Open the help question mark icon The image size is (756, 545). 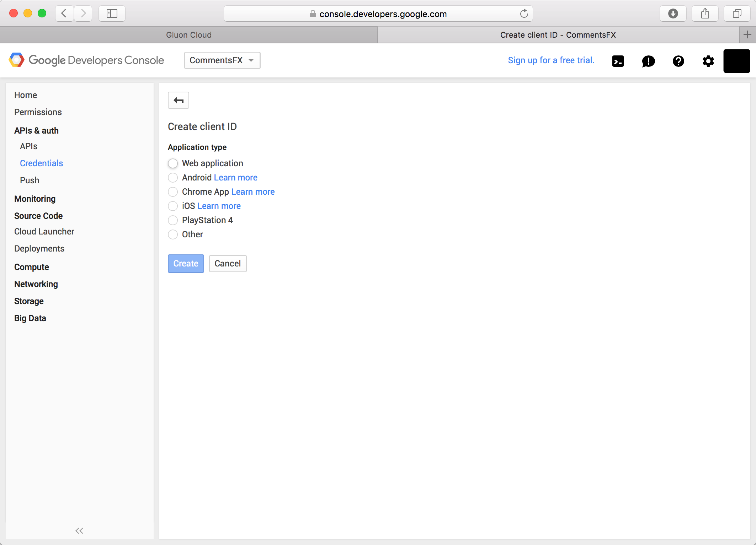(678, 61)
